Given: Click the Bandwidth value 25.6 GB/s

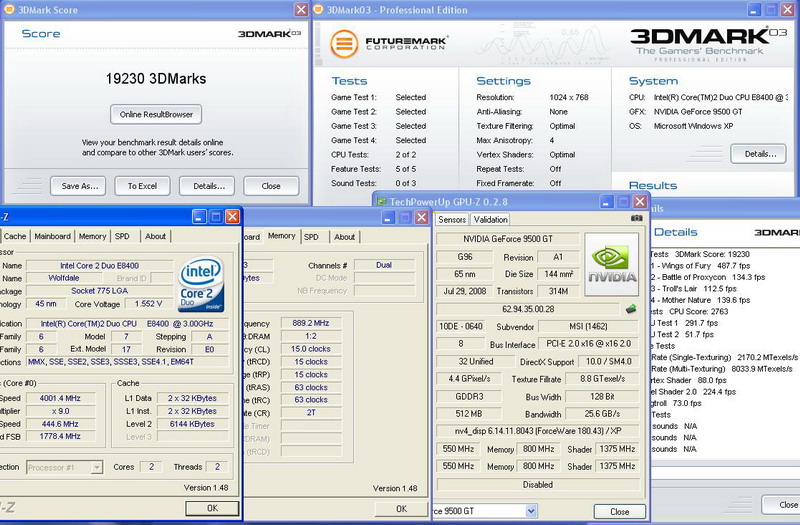Looking at the screenshot, I should tap(602, 414).
